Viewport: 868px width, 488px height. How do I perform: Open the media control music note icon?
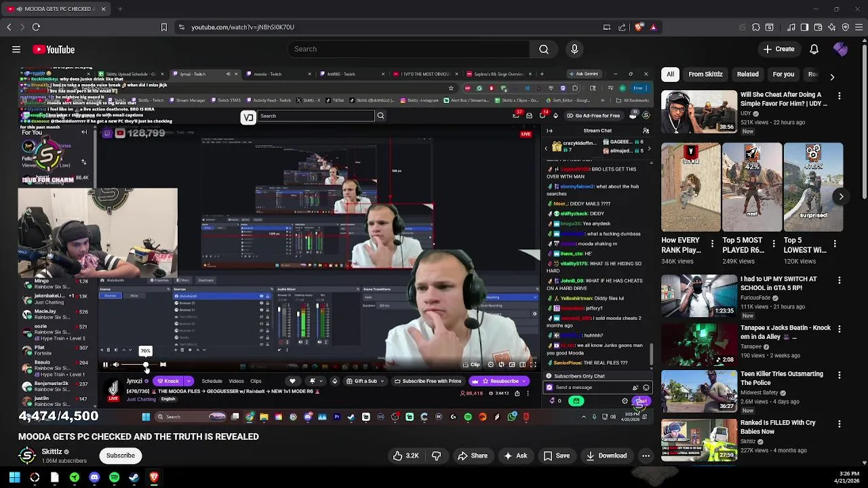[x=791, y=27]
